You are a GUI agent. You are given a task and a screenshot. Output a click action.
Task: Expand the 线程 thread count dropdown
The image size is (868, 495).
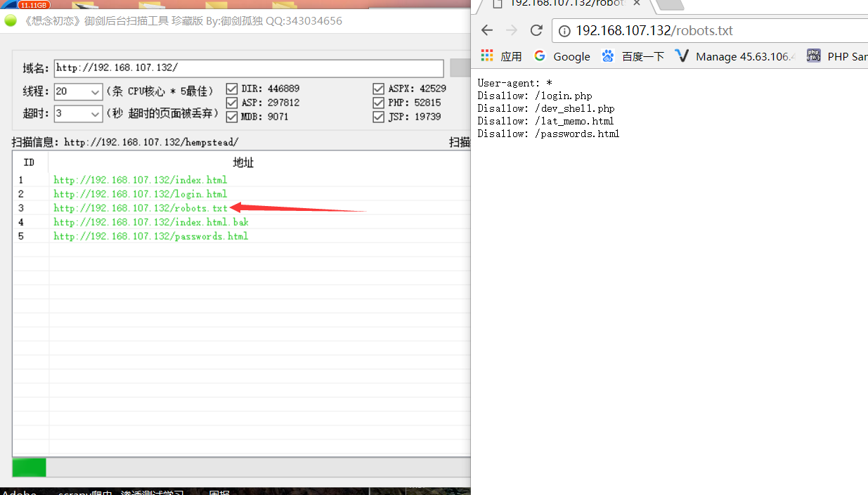96,91
